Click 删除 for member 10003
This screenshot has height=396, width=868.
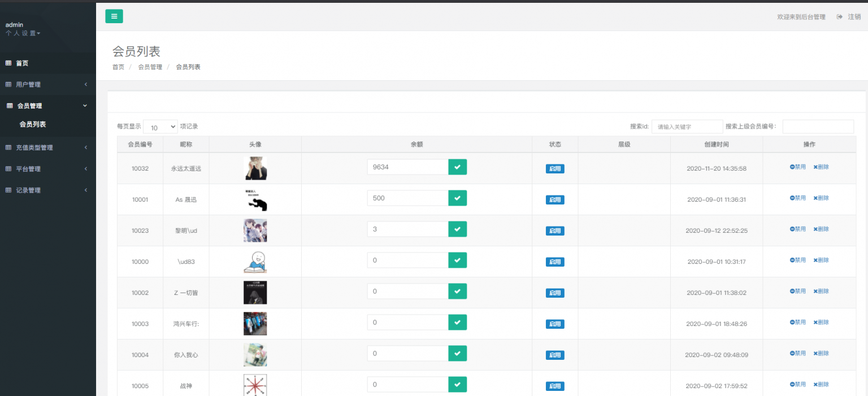coord(821,323)
